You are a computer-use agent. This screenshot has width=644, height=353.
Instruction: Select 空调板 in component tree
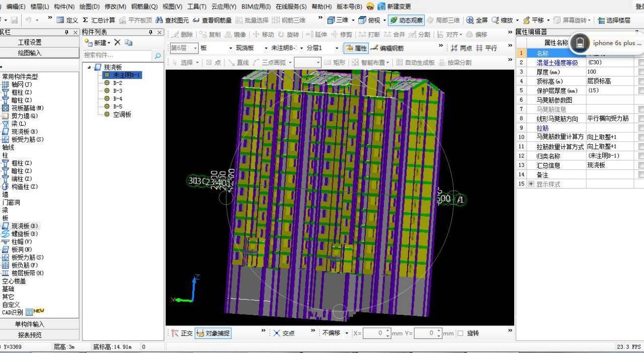pyautogui.click(x=122, y=115)
